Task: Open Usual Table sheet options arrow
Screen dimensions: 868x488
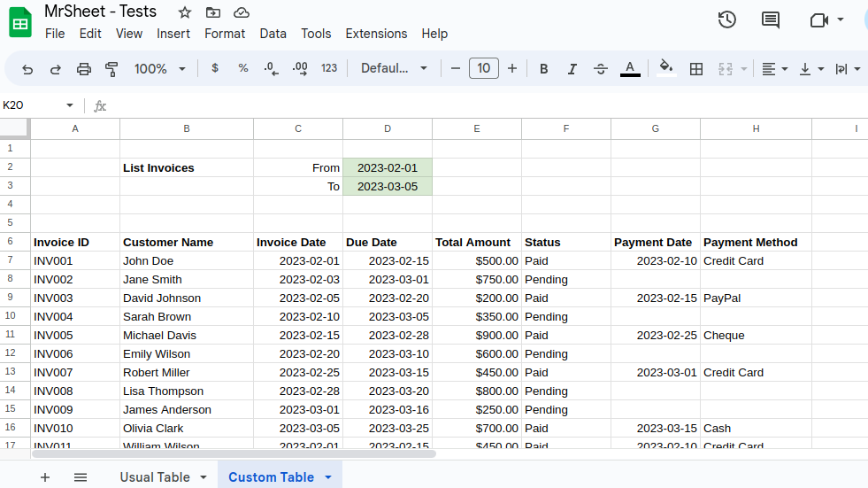Action: tap(204, 476)
